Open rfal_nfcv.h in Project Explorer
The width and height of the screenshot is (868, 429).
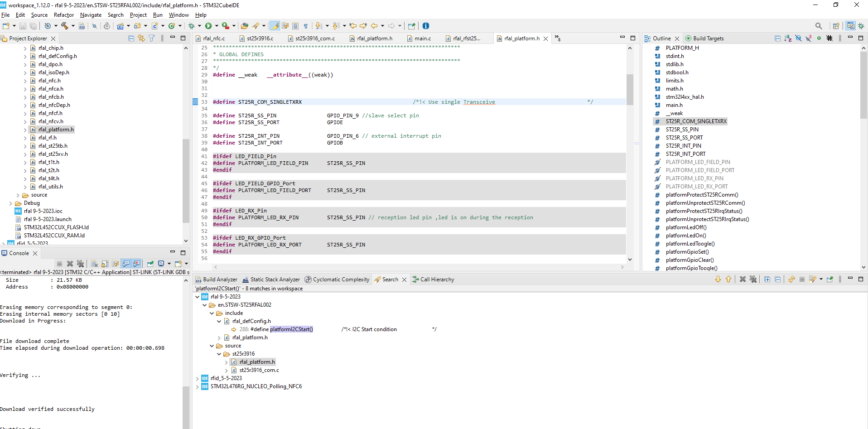(51, 121)
